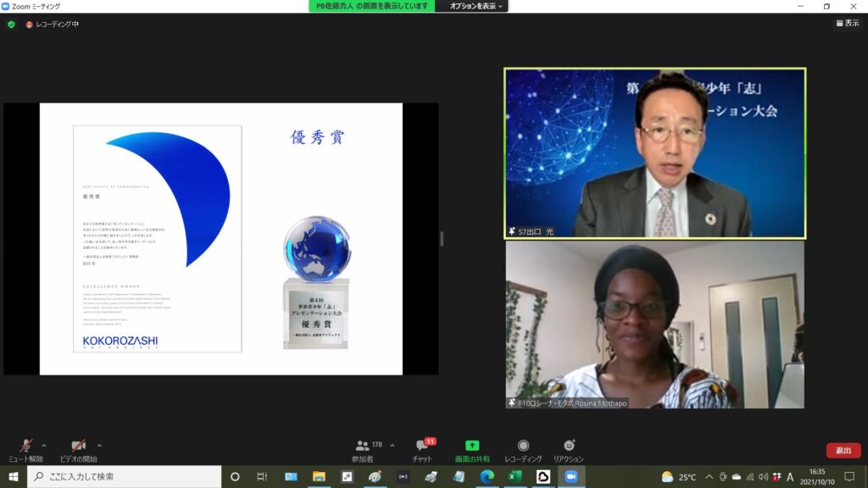Expand the オプションを表示 options dropdown

coord(476,6)
